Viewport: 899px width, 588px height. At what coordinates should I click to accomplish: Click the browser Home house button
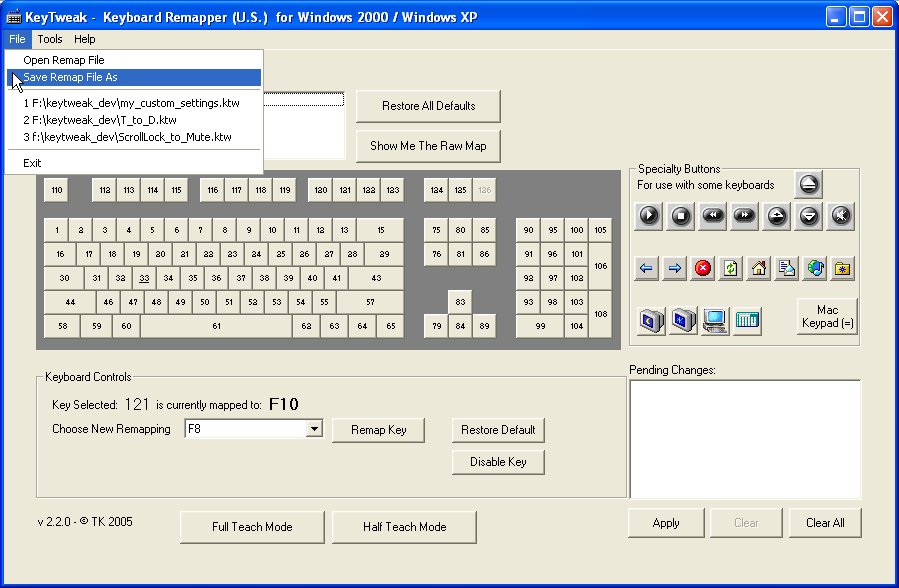point(759,268)
